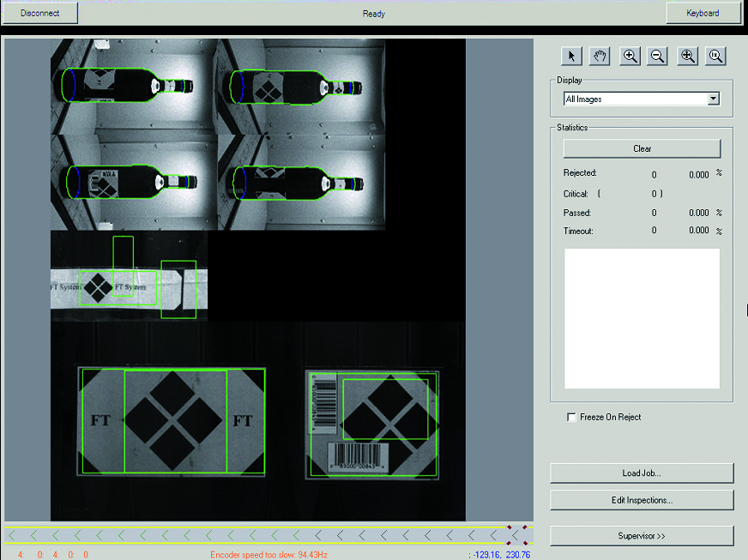The height and width of the screenshot is (560, 748).
Task: Open the Display dropdown arrow
Action: click(713, 99)
